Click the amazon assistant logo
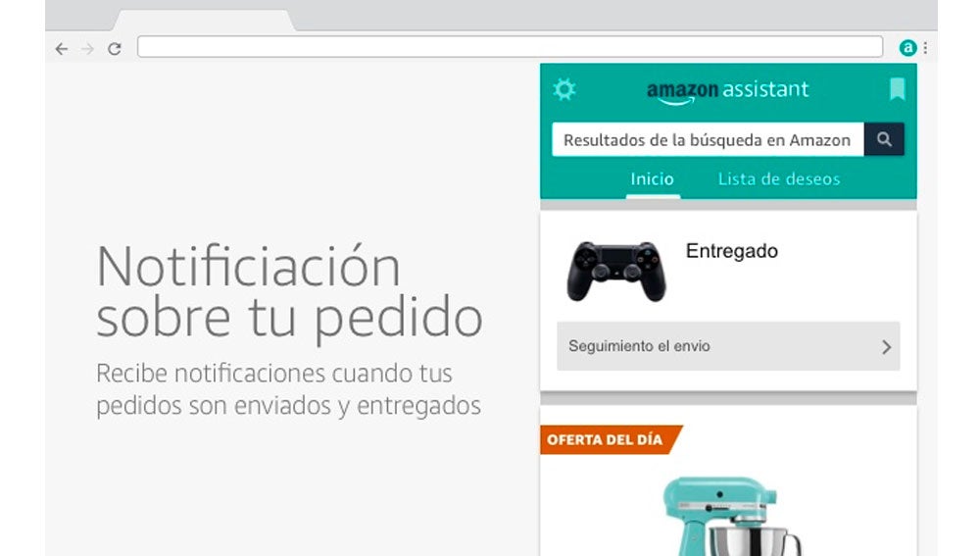Image resolution: width=980 pixels, height=556 pixels. [727, 91]
